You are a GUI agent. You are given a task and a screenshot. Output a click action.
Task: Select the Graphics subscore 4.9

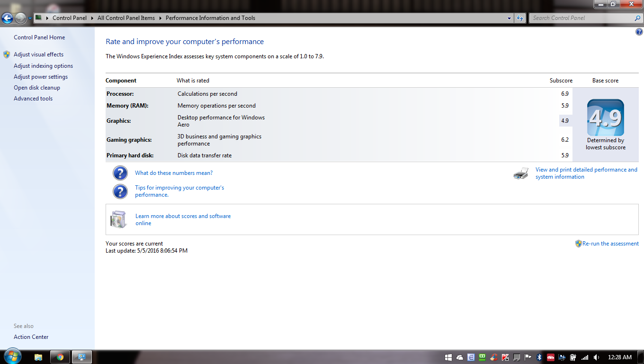[565, 121]
